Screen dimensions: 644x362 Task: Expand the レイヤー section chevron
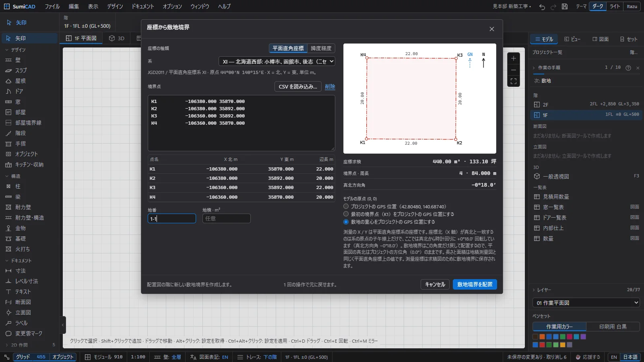[x=534, y=290]
